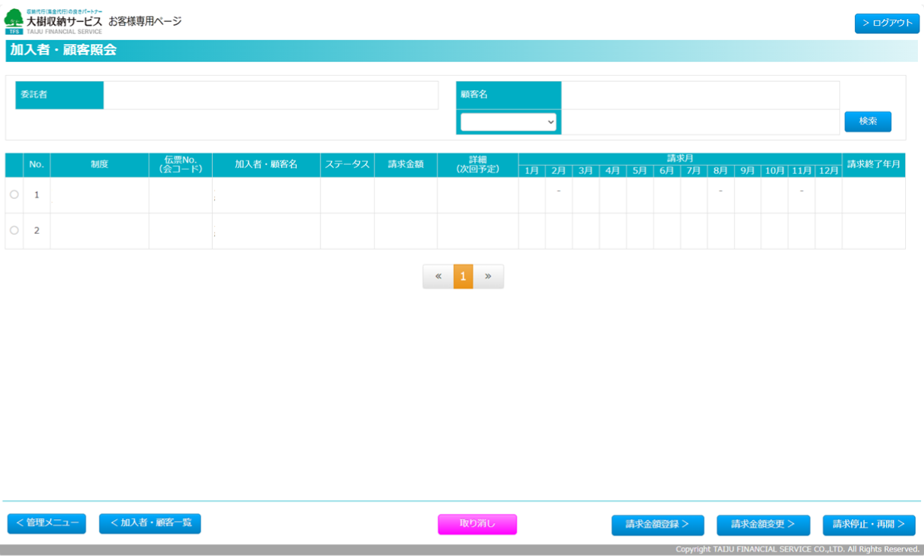The image size is (924, 560).
Task: Click the Taiju Financial Service tree logo
Action: click(x=14, y=20)
